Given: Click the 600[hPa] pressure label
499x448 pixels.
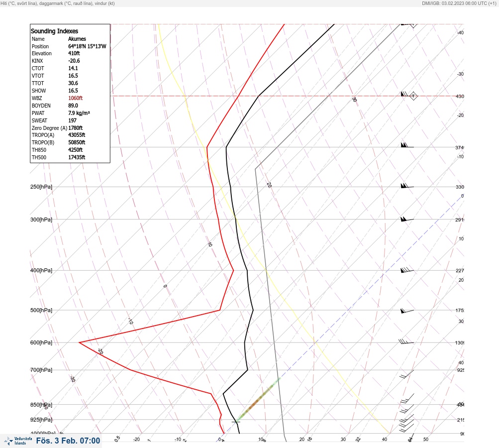Looking at the screenshot, I should (41, 342).
